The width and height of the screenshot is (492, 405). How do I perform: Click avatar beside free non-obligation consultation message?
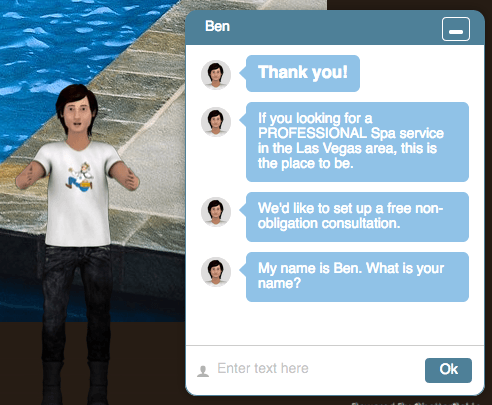(216, 212)
